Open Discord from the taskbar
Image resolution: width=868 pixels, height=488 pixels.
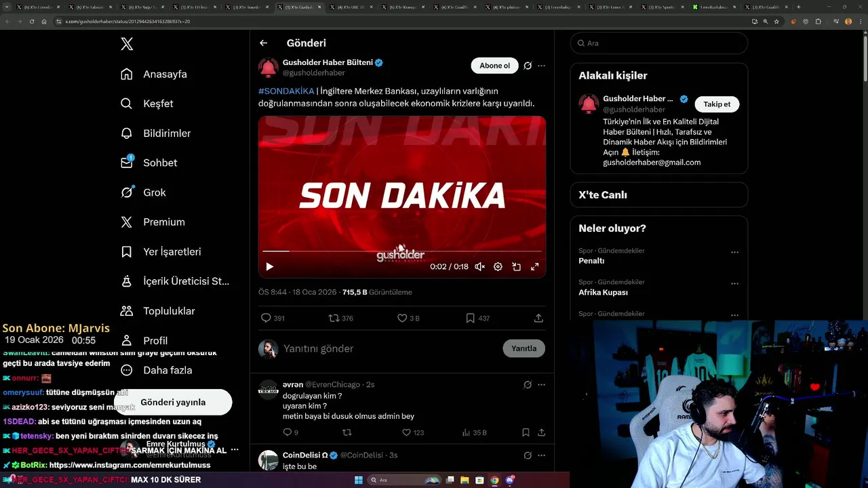pos(509,480)
